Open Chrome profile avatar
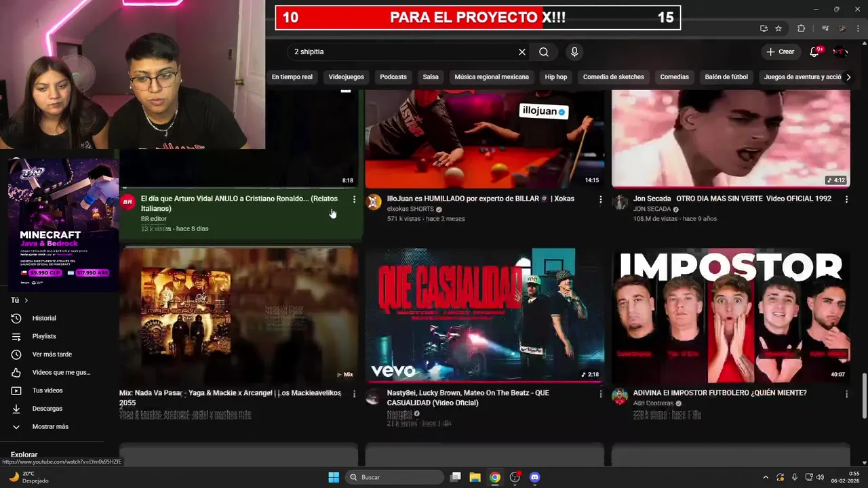868x488 pixels. pos(842,28)
